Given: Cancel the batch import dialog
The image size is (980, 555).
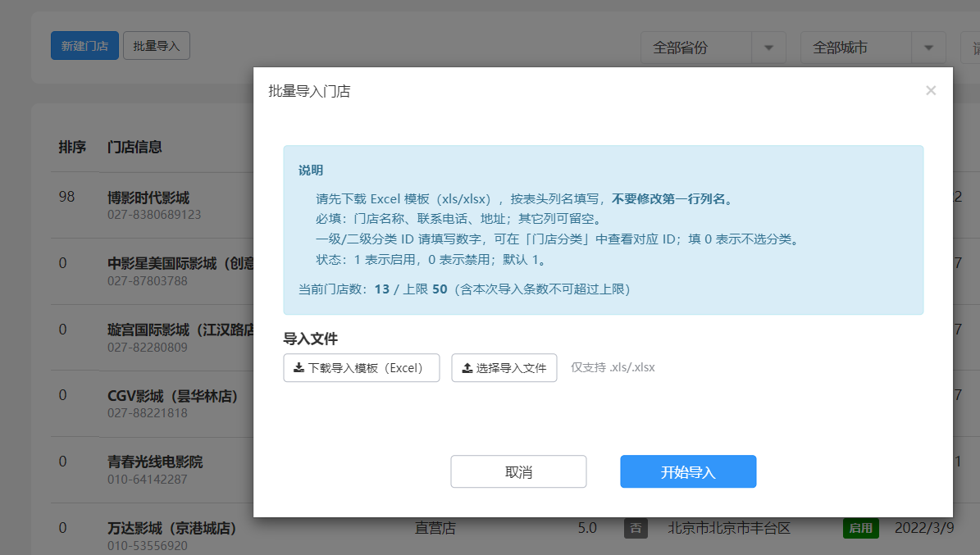Looking at the screenshot, I should pyautogui.click(x=518, y=471).
